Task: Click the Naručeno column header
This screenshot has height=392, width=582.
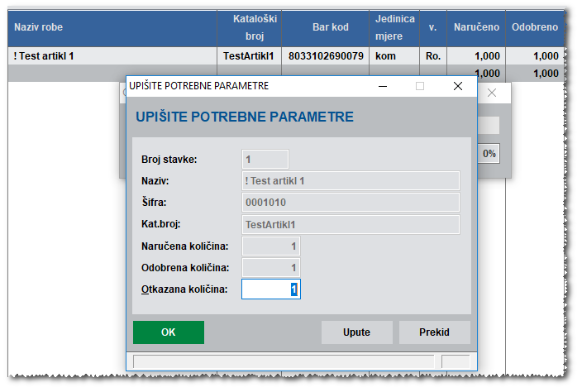Action: click(476, 27)
